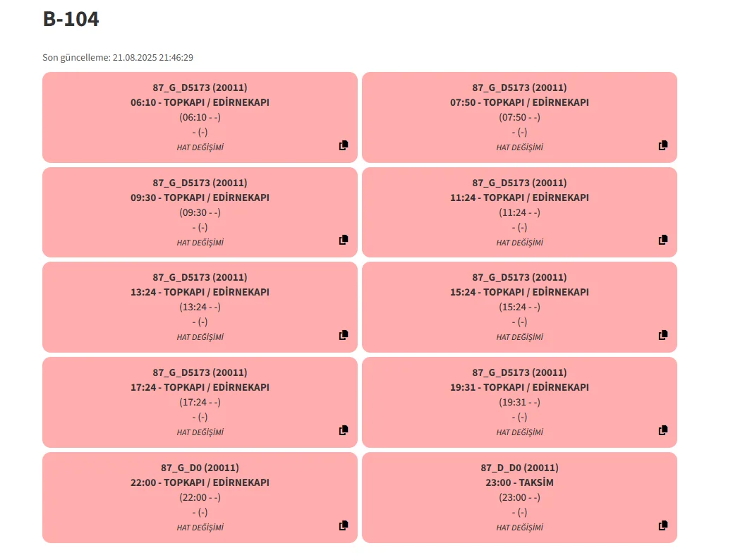Click the B-104 page heading
Viewport: 733px width, 560px height.
tap(71, 20)
